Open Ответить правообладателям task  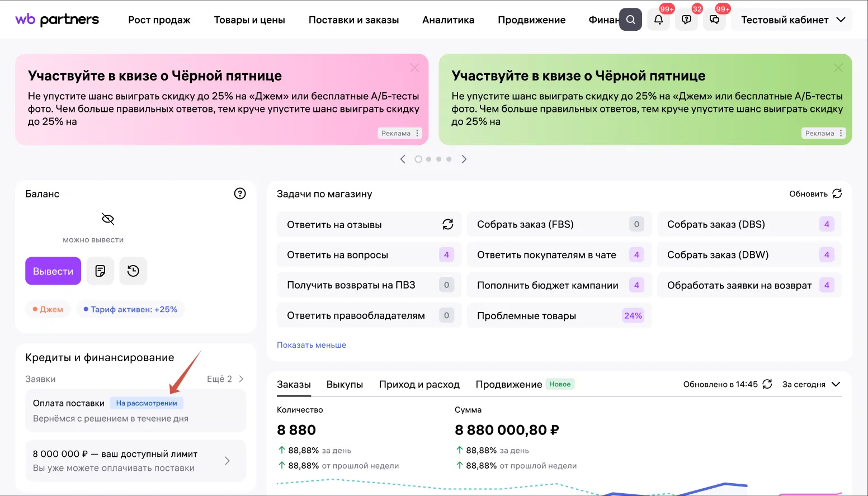[x=369, y=315]
